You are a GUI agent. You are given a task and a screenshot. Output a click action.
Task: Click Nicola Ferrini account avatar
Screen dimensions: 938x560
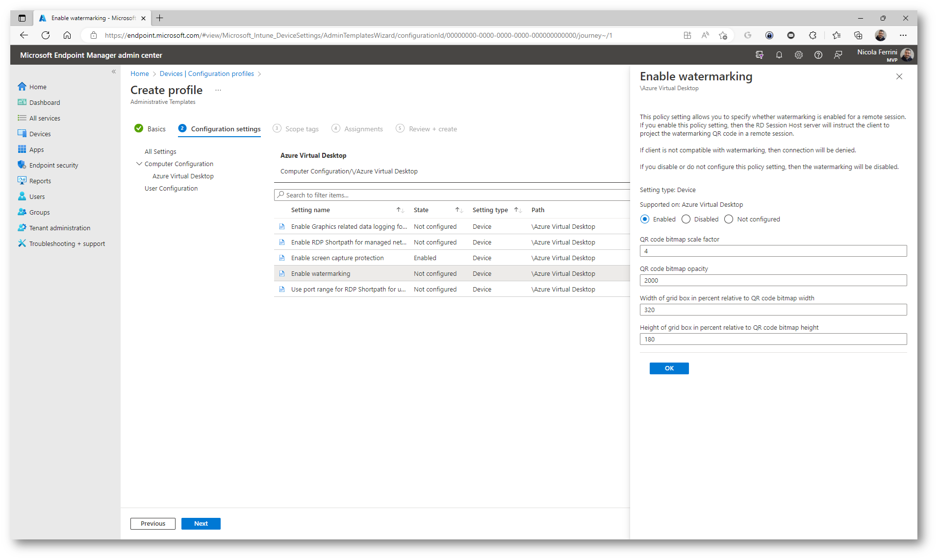point(907,55)
